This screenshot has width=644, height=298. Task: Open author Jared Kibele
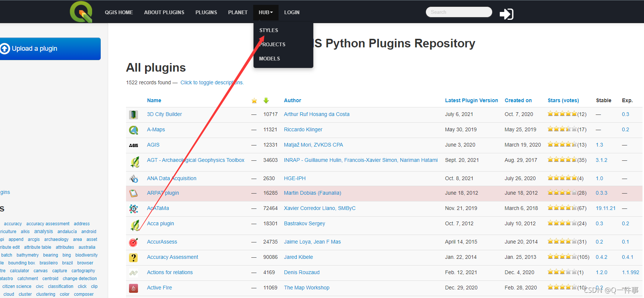pyautogui.click(x=298, y=257)
